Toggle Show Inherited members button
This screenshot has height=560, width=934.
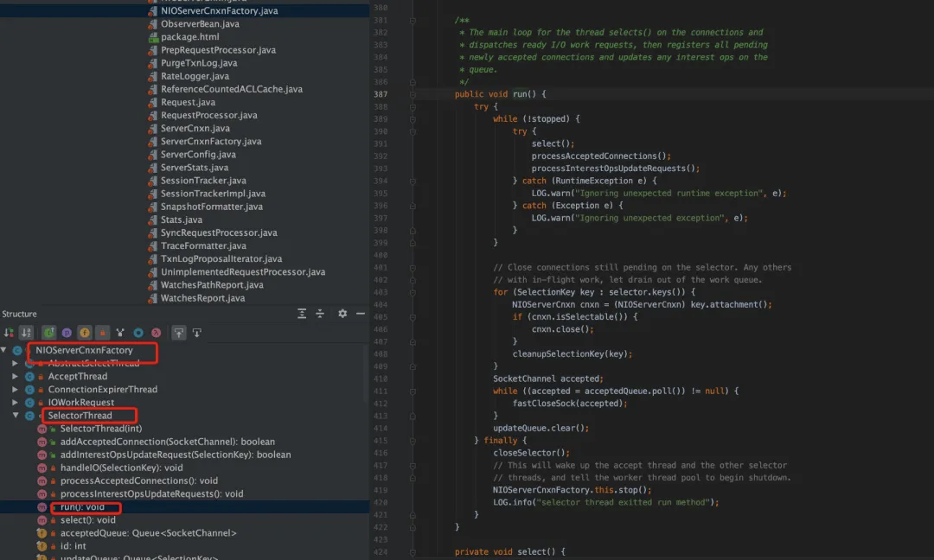pos(49,333)
